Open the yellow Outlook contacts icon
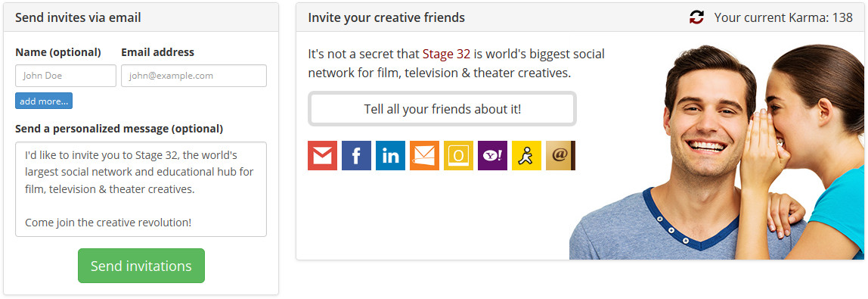 point(458,156)
